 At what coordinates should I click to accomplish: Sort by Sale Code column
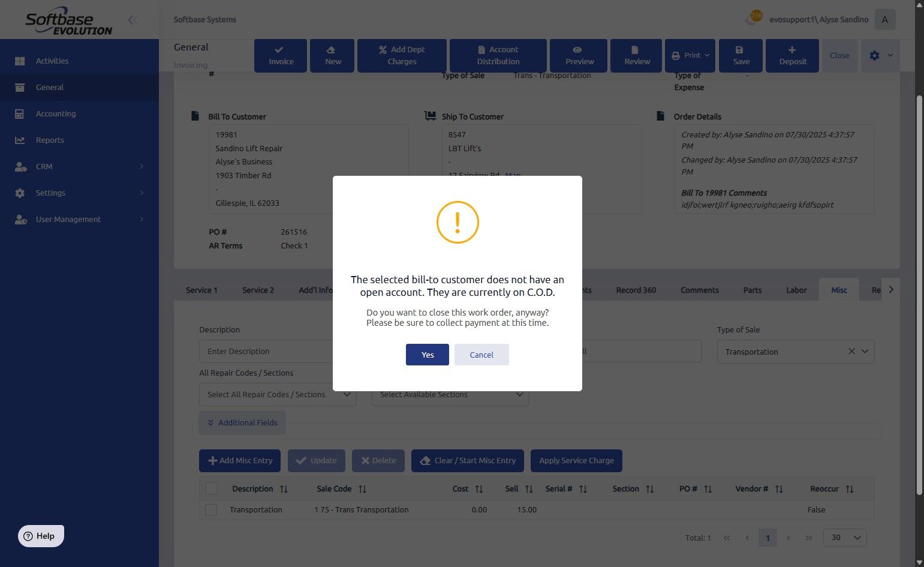coord(362,489)
